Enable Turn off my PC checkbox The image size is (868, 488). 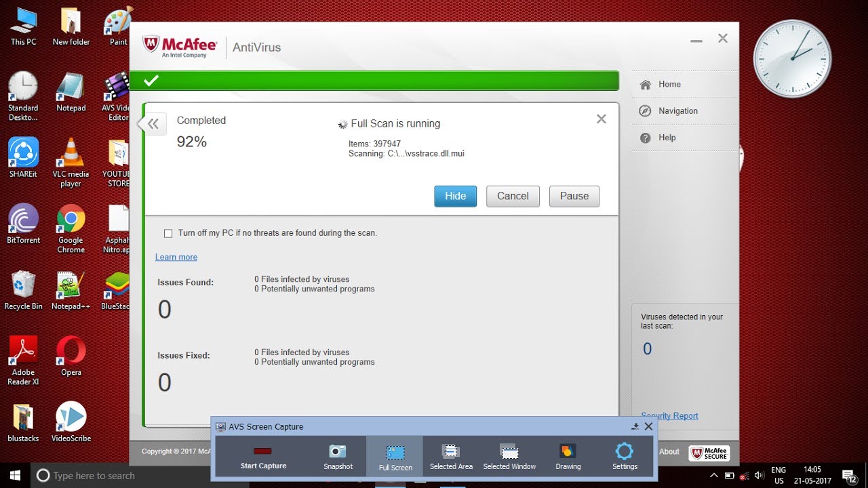168,233
